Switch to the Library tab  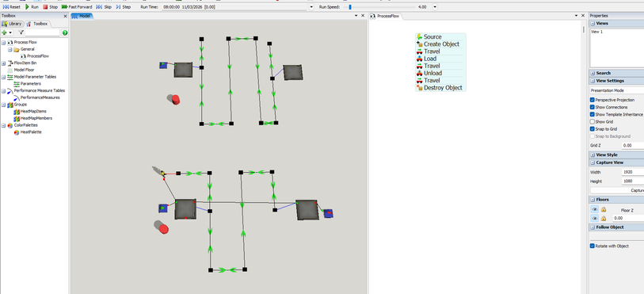pos(12,24)
